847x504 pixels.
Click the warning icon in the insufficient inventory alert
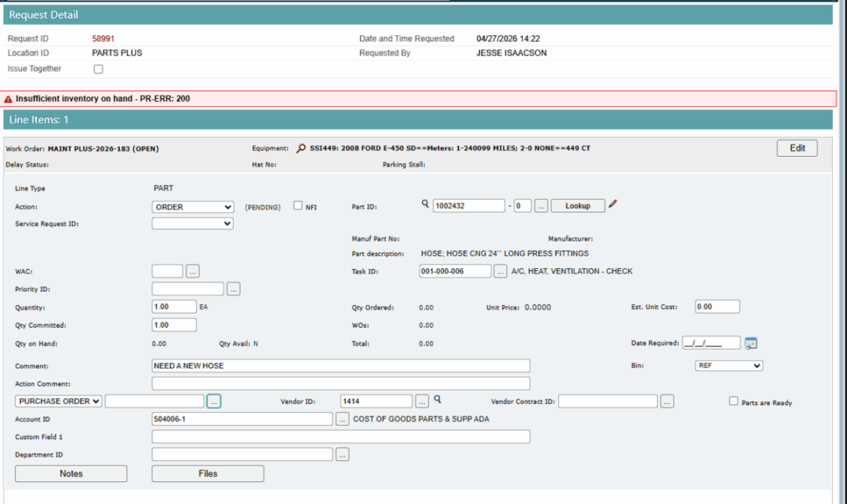click(8, 100)
